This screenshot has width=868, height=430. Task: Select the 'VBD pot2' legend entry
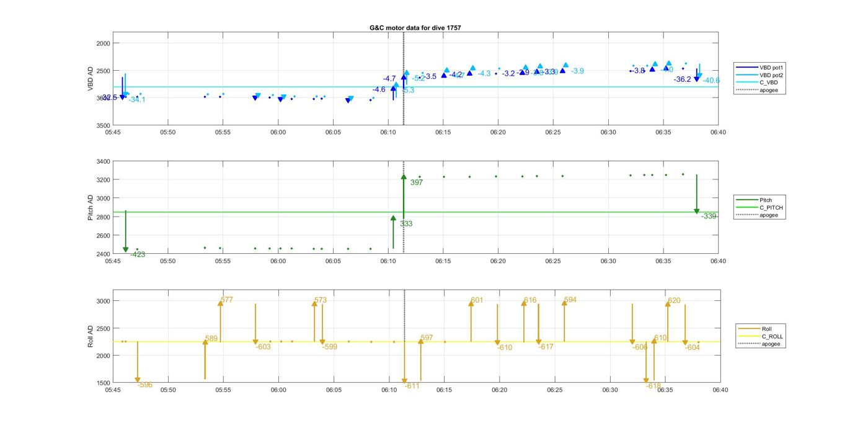pos(772,74)
